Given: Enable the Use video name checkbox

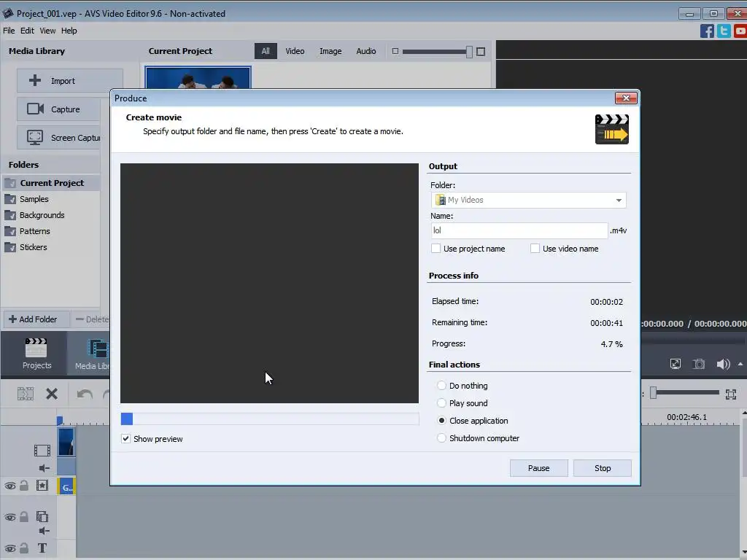Looking at the screenshot, I should tap(535, 248).
